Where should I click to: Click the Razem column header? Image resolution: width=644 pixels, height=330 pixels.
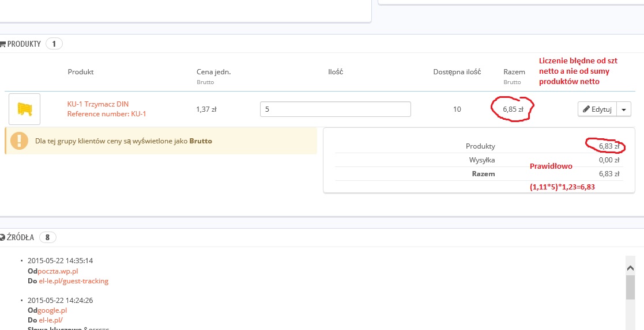tap(514, 72)
